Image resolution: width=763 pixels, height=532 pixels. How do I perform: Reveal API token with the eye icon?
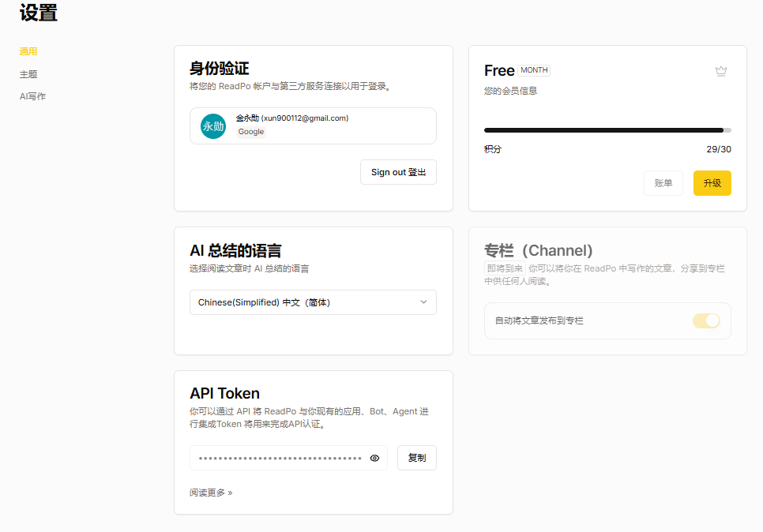pos(374,458)
